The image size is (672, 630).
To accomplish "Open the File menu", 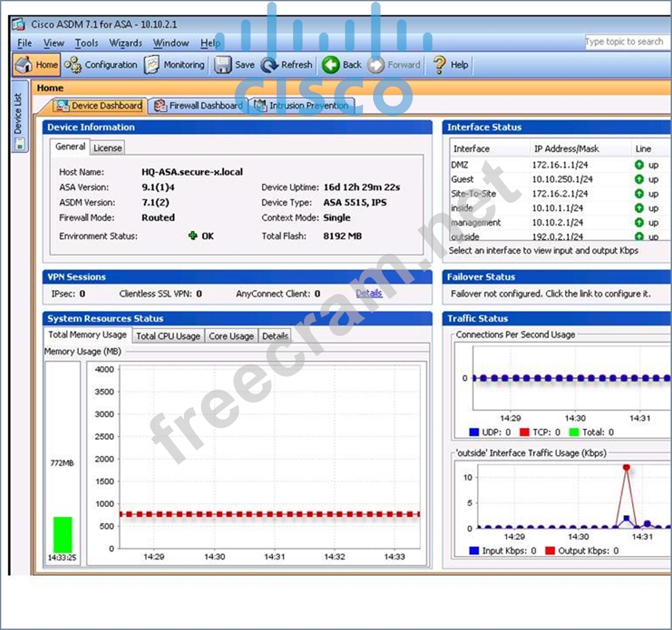I will click(x=24, y=43).
